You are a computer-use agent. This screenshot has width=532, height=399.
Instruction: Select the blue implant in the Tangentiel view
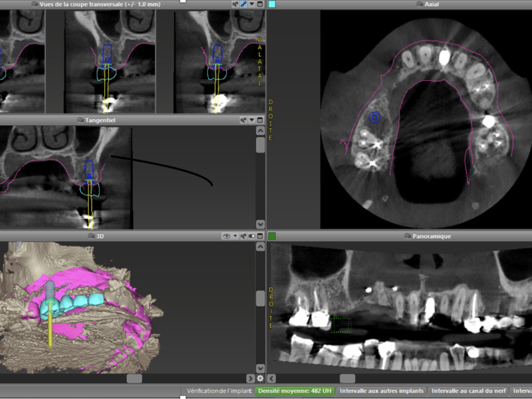tap(89, 171)
